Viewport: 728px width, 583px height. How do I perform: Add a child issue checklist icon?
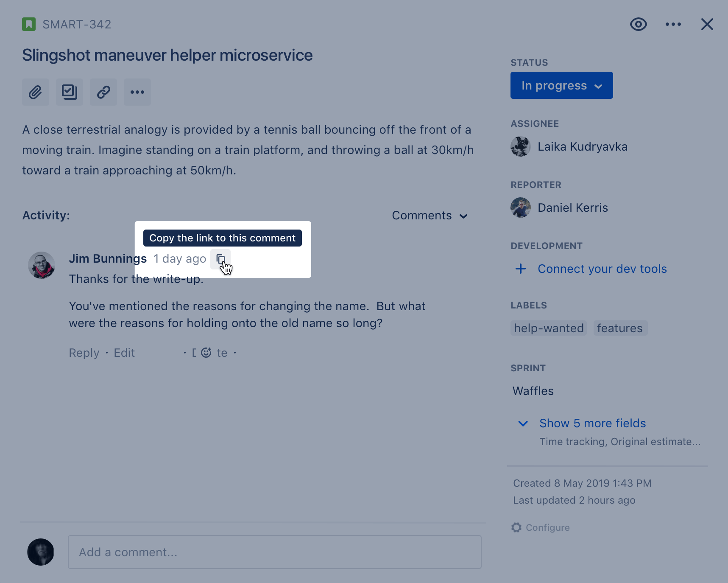[x=70, y=92]
